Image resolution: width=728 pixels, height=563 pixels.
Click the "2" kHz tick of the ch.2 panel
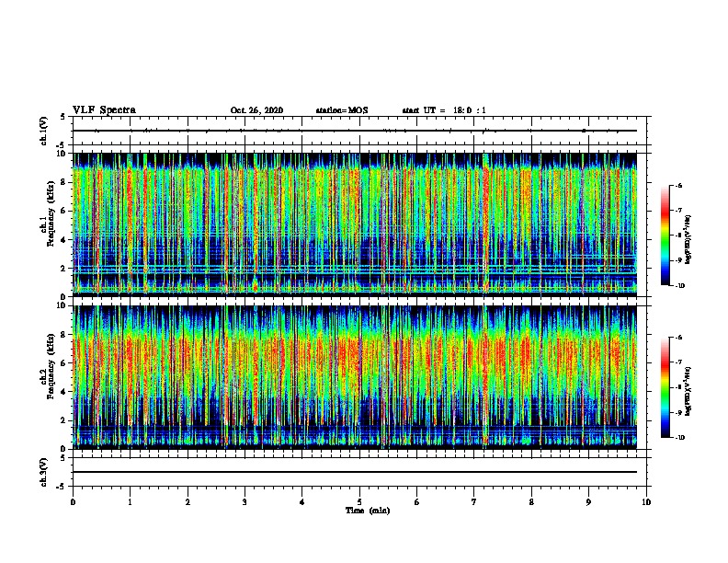click(63, 420)
